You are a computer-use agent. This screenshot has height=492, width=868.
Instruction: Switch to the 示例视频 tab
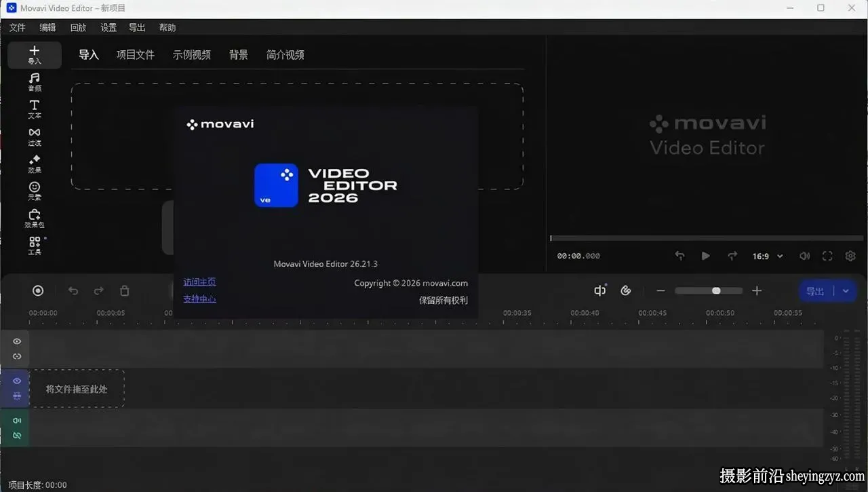[x=192, y=55]
